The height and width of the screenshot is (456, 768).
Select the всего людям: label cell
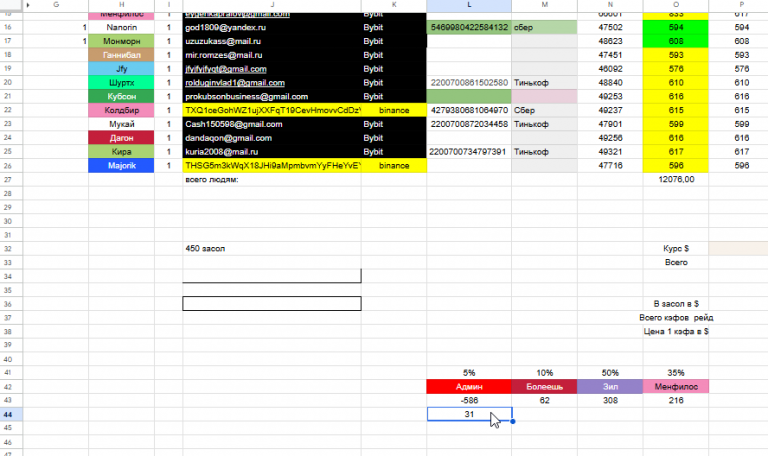[x=272, y=179]
